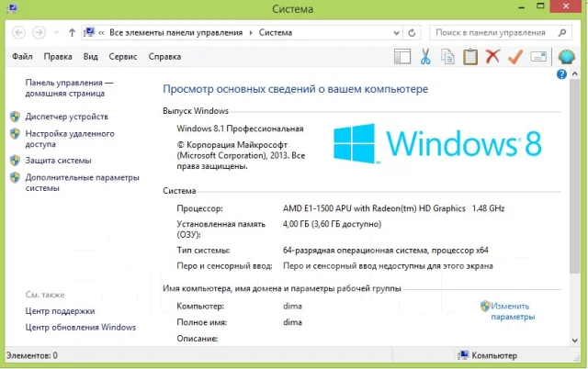
Task: Click shield icon beside Защита системы
Action: click(x=15, y=161)
